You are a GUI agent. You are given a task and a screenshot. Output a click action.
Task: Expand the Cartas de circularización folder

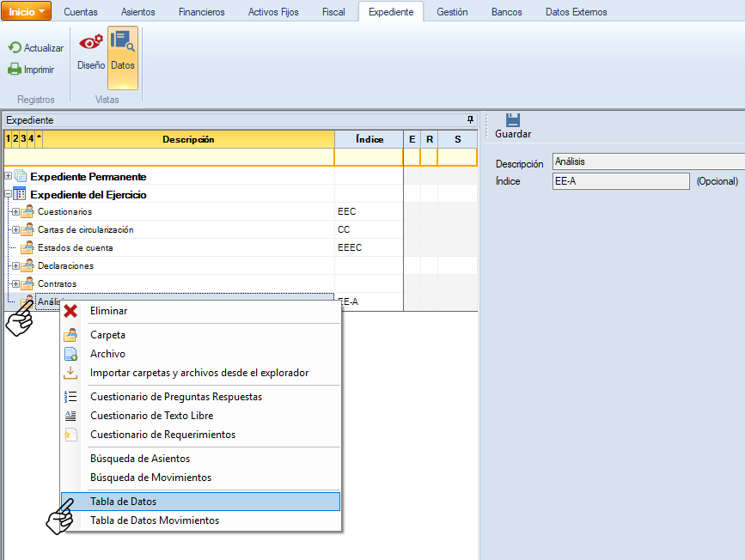15,229
